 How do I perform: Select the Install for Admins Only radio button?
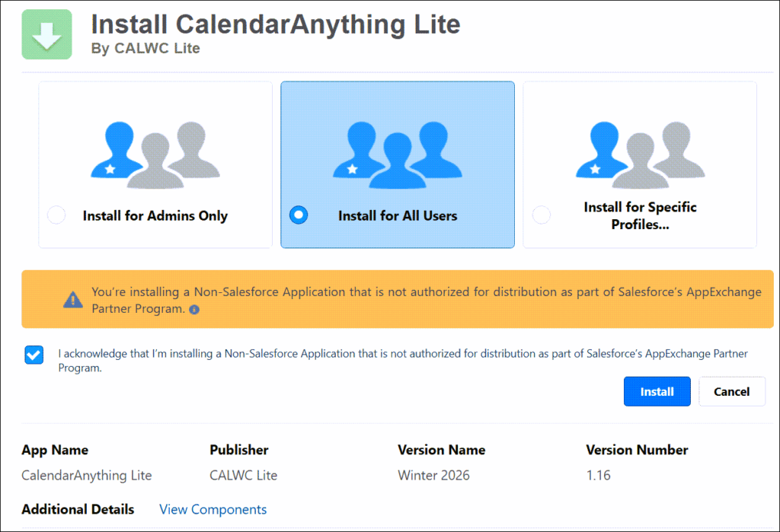[x=56, y=215]
